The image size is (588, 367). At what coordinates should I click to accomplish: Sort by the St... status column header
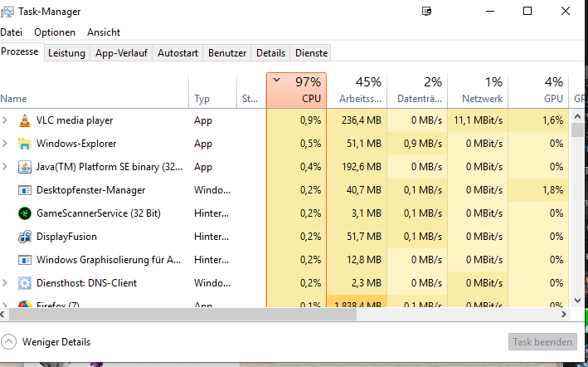point(251,91)
